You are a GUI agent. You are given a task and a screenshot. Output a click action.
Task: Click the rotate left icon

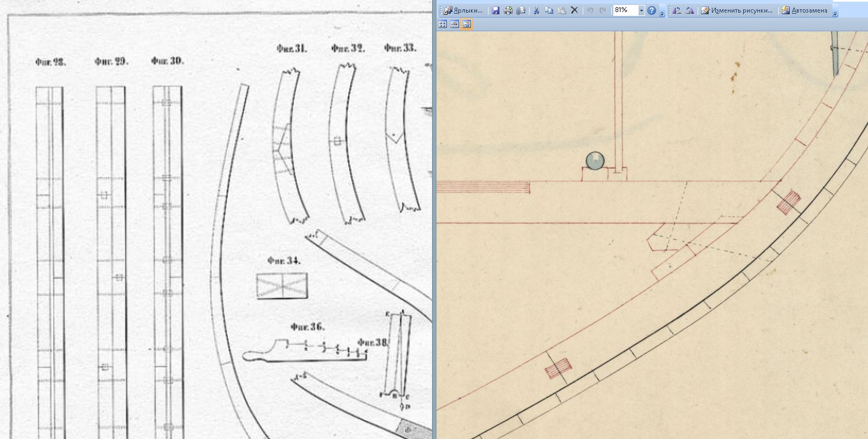(677, 10)
